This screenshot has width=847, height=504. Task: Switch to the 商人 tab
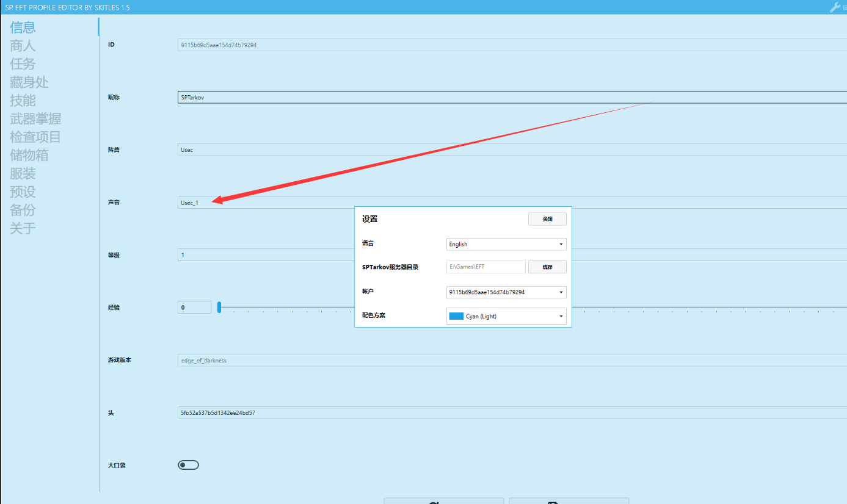point(23,45)
